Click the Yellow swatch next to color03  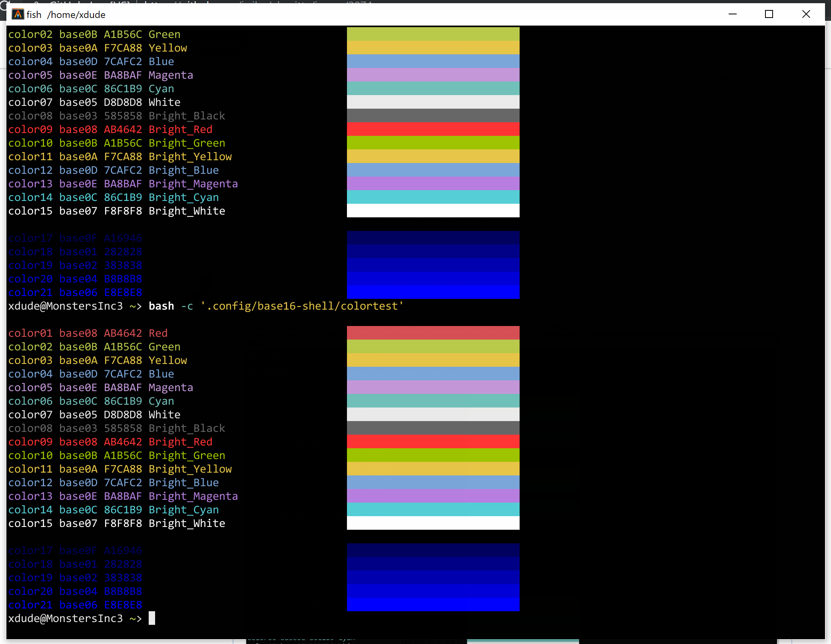433,360
